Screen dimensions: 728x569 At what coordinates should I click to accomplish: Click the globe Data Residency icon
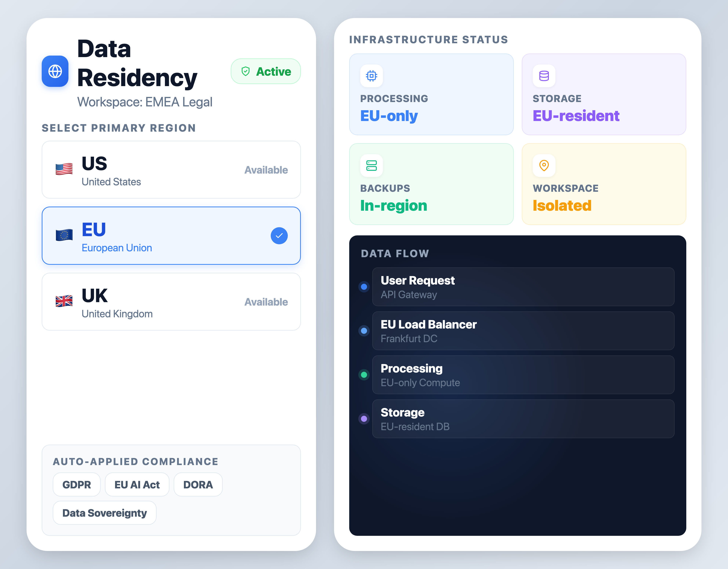55,71
